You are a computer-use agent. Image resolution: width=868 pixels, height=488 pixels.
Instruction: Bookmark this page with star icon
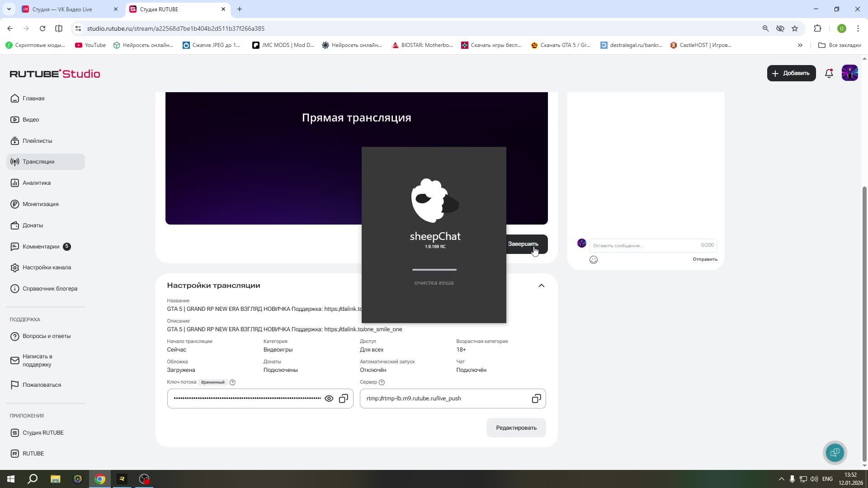(795, 28)
